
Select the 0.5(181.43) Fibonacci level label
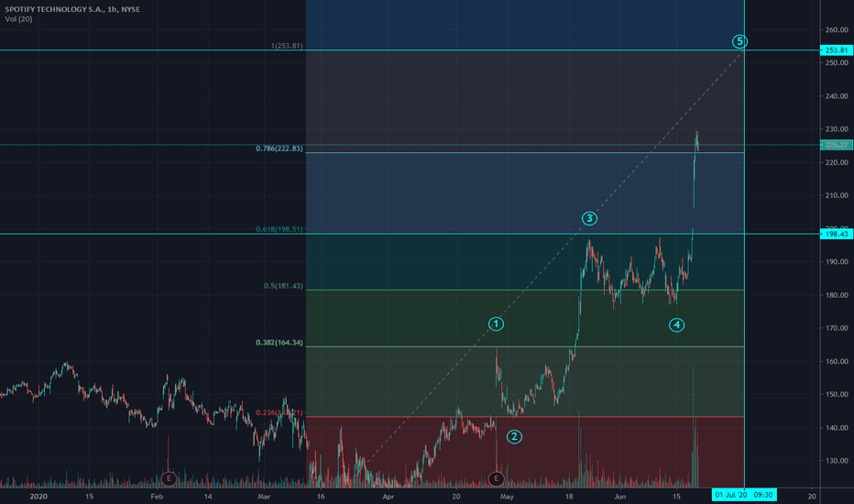tap(283, 286)
